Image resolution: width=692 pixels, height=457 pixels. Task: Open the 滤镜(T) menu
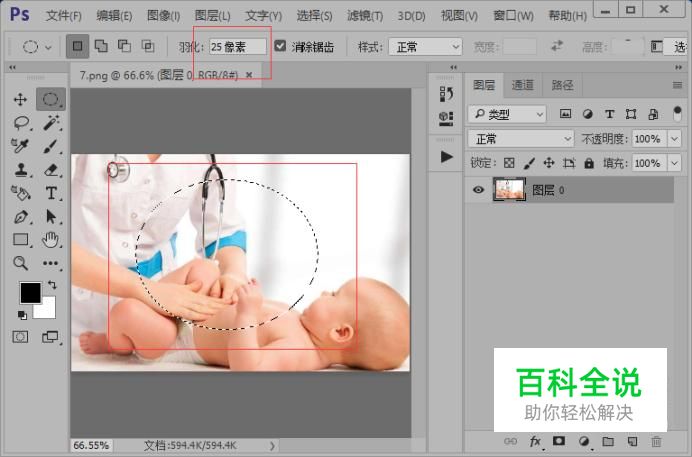click(365, 16)
